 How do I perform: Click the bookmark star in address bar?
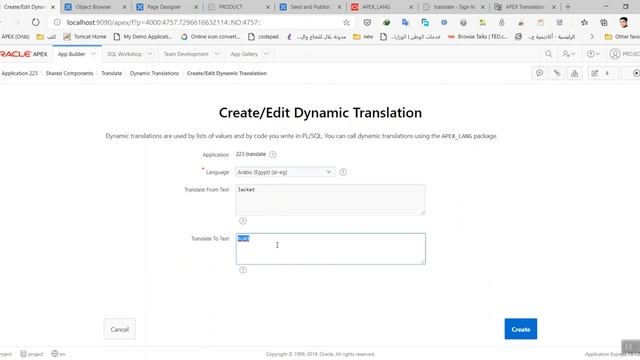(x=346, y=22)
